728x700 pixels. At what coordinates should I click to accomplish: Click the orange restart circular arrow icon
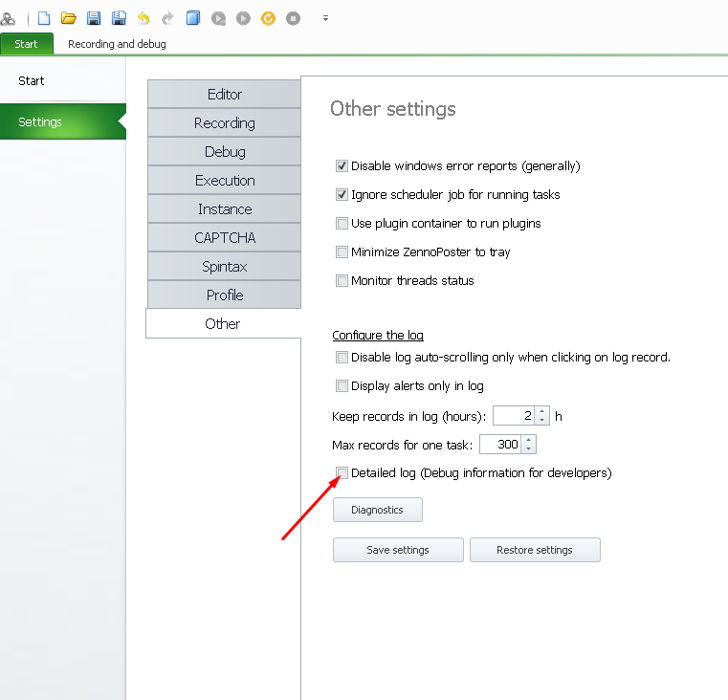point(268,18)
